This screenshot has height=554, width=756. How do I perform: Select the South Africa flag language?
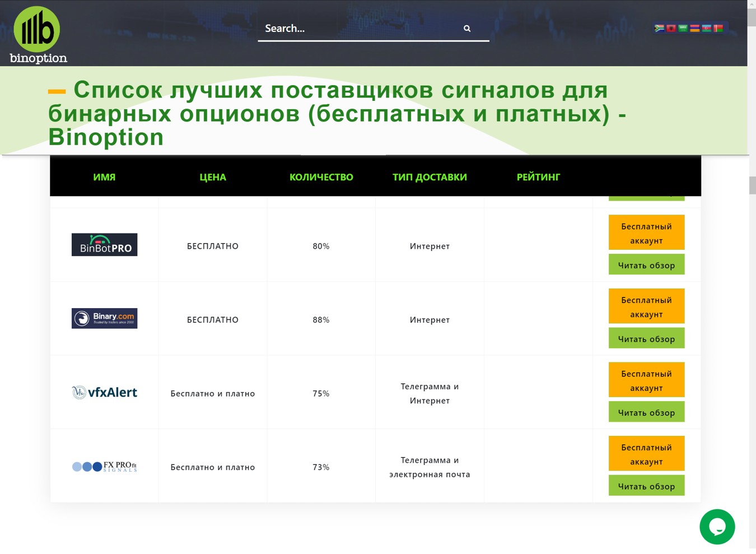coord(660,28)
